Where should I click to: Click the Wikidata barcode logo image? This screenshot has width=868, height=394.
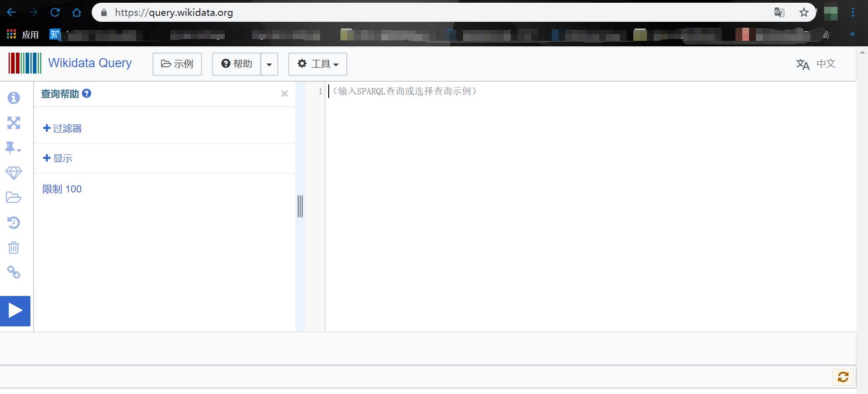(25, 63)
